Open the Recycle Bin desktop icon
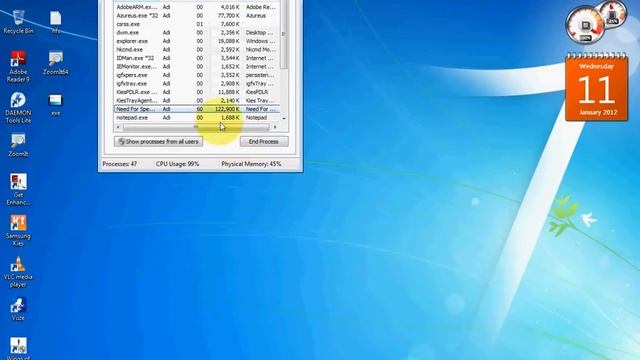The image size is (640, 360). click(x=18, y=22)
